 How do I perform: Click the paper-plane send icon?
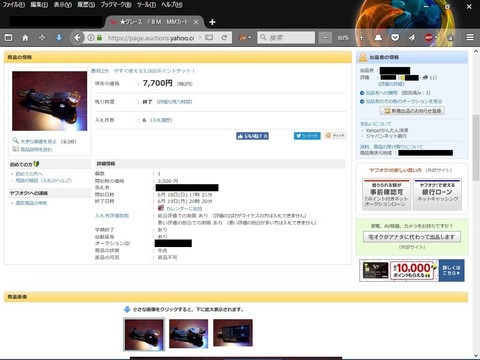pyautogui.click(x=412, y=38)
